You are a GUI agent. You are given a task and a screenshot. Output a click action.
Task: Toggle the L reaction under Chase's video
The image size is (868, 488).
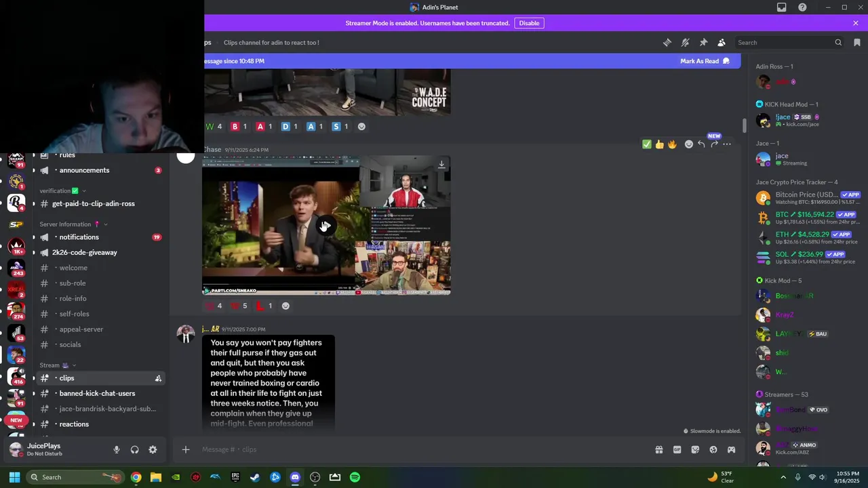click(264, 306)
